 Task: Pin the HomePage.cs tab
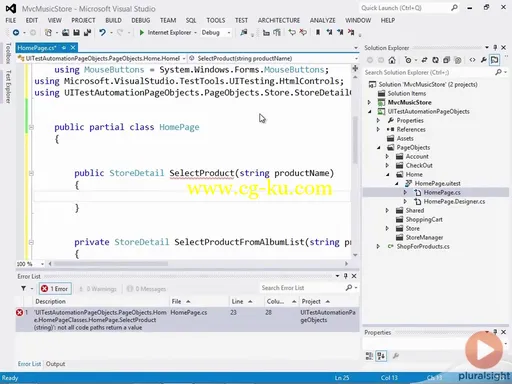pos(64,48)
